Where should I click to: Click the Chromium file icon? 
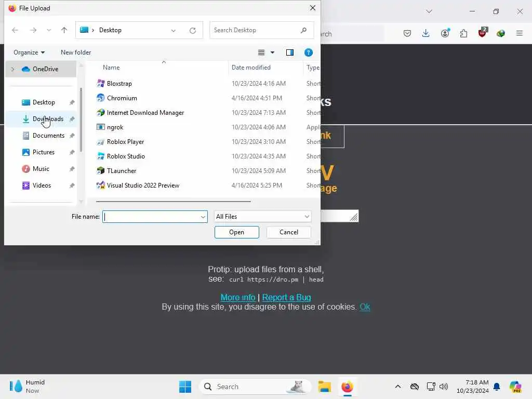[100, 98]
